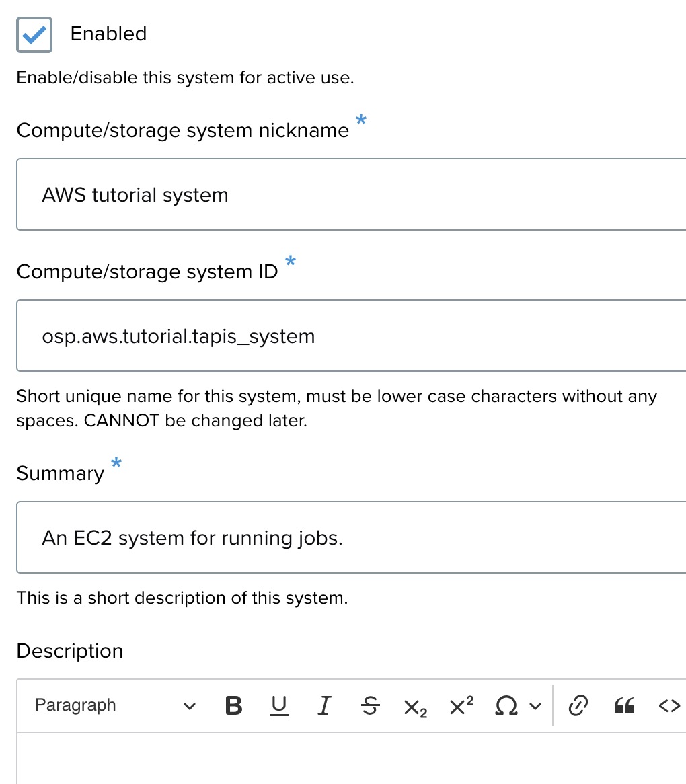This screenshot has height=784, width=686.
Task: Toggle bold formatting in Description editor
Action: click(233, 705)
